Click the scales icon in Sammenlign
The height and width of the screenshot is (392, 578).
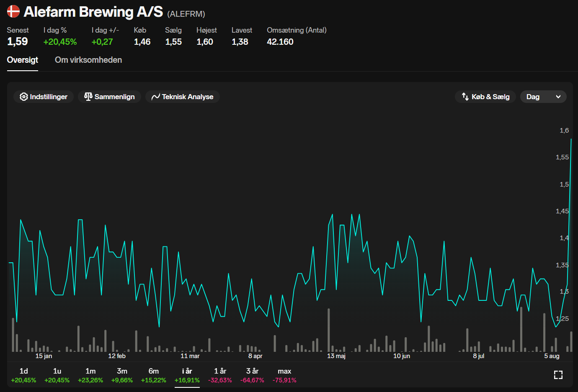coord(88,97)
